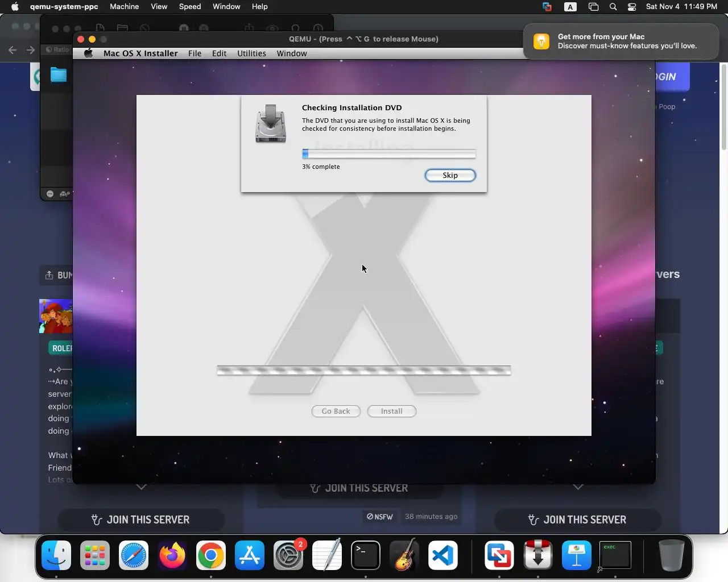Open the guest Edit menu
This screenshot has height=582, width=728.
tap(219, 53)
